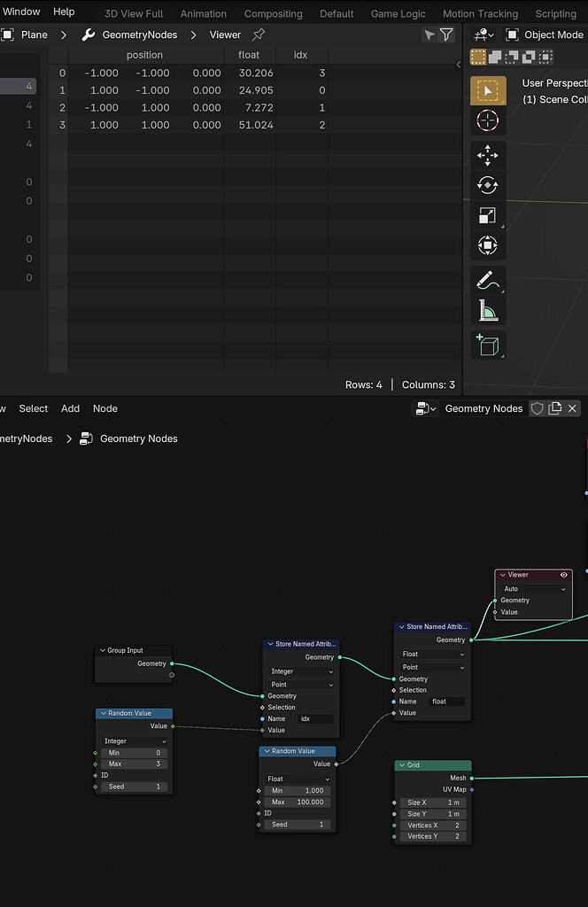The height and width of the screenshot is (907, 588).
Task: Edit the Name field containing idx
Action: (315, 719)
